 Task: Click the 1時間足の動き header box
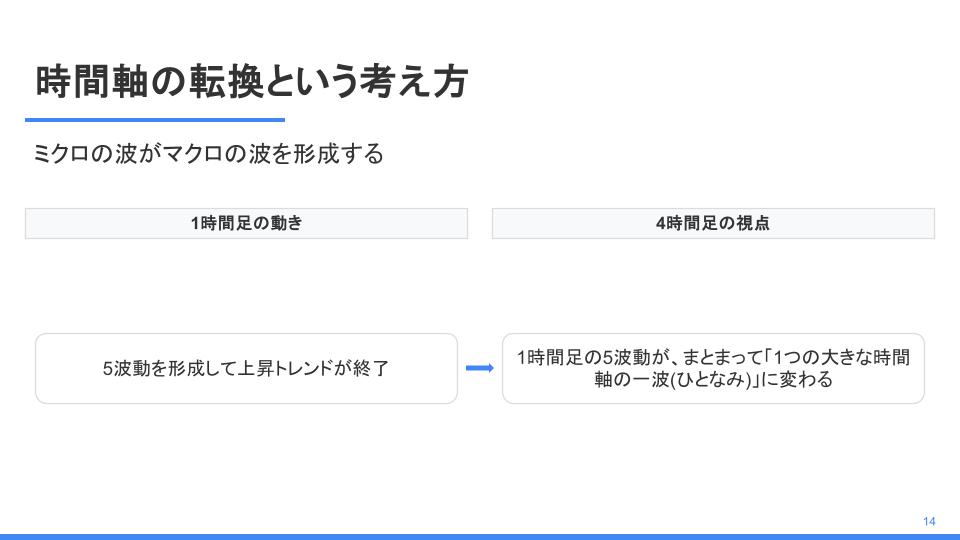click(246, 223)
